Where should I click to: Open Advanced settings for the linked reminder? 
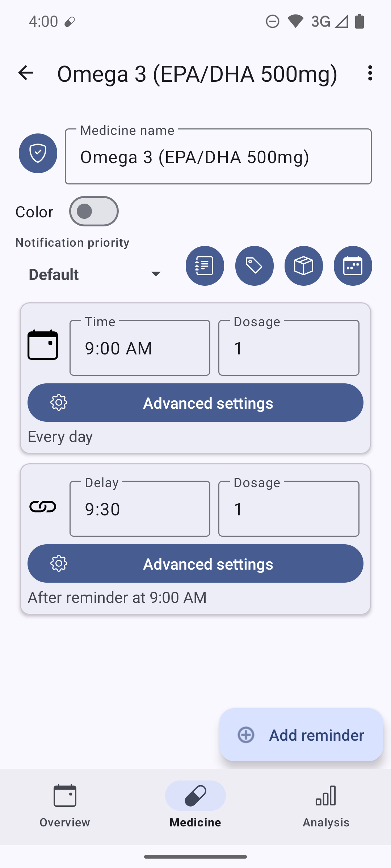click(x=195, y=563)
